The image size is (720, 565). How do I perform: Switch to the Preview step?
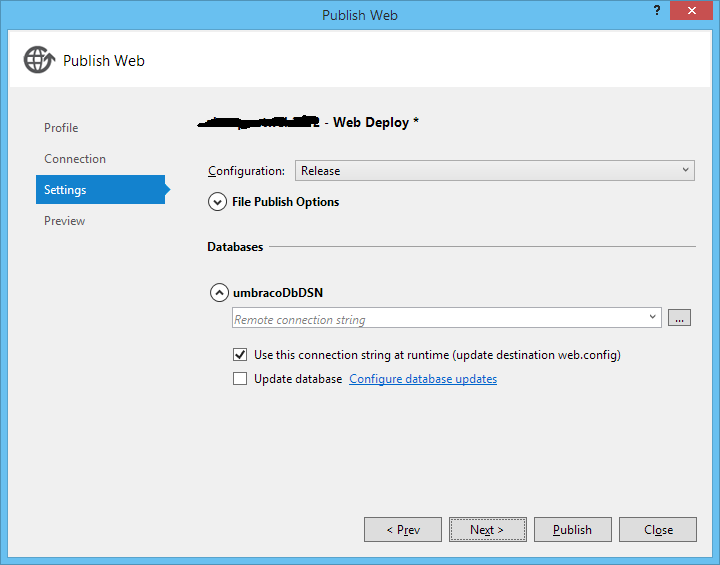coord(65,221)
